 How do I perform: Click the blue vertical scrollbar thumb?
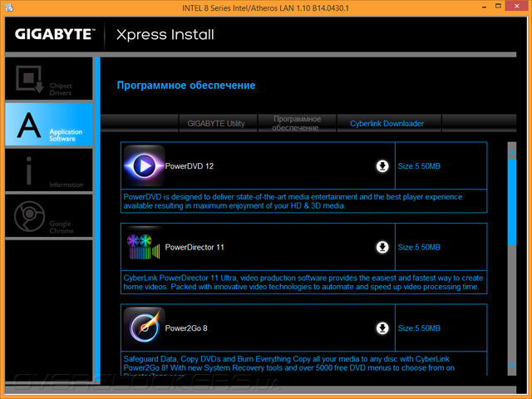(512, 201)
